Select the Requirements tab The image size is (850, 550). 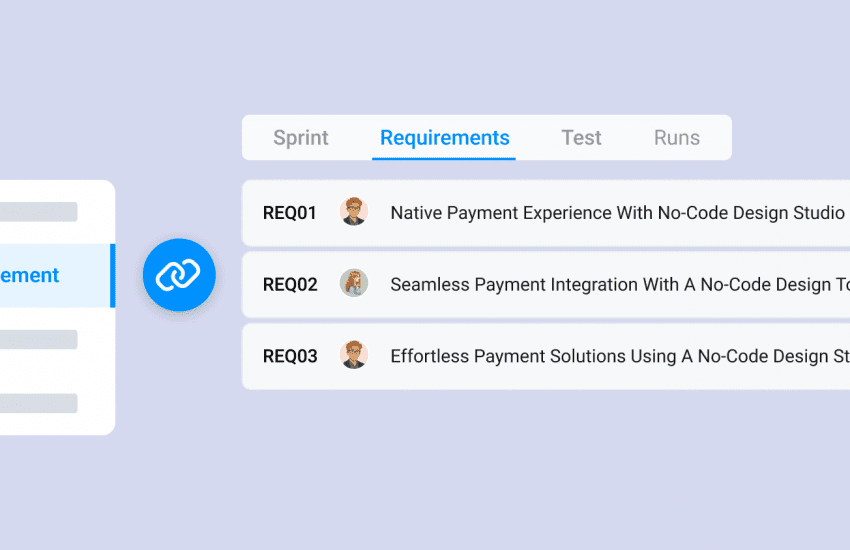pyautogui.click(x=444, y=138)
